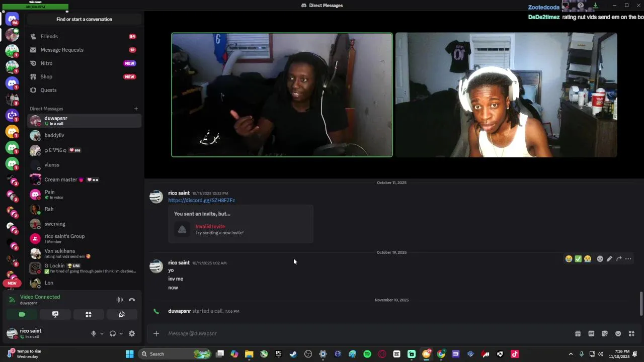The width and height of the screenshot is (644, 362).
Task: Open the vlunss direct message
Action: (84, 165)
